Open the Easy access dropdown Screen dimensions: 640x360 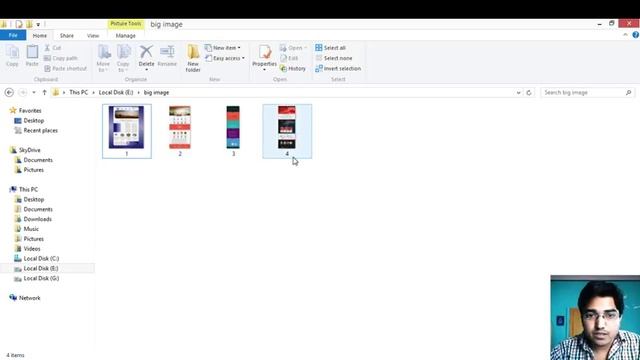pyautogui.click(x=225, y=58)
